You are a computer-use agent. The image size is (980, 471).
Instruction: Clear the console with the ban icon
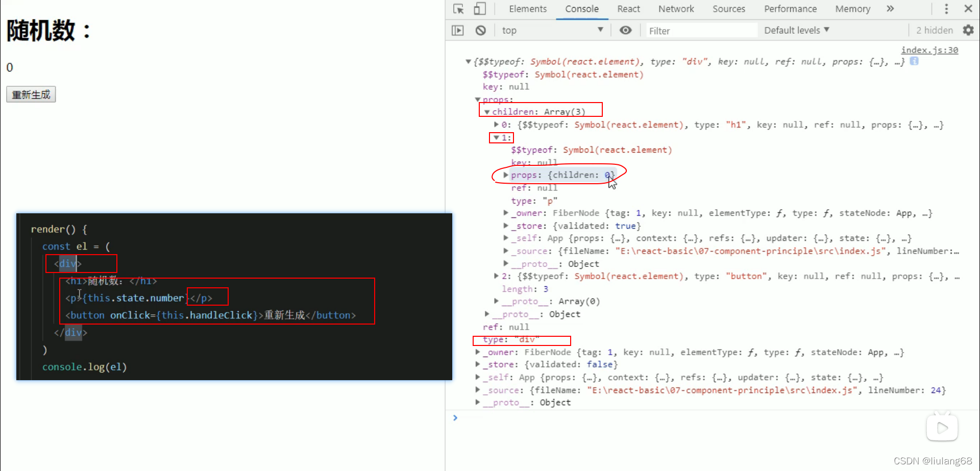[480, 31]
